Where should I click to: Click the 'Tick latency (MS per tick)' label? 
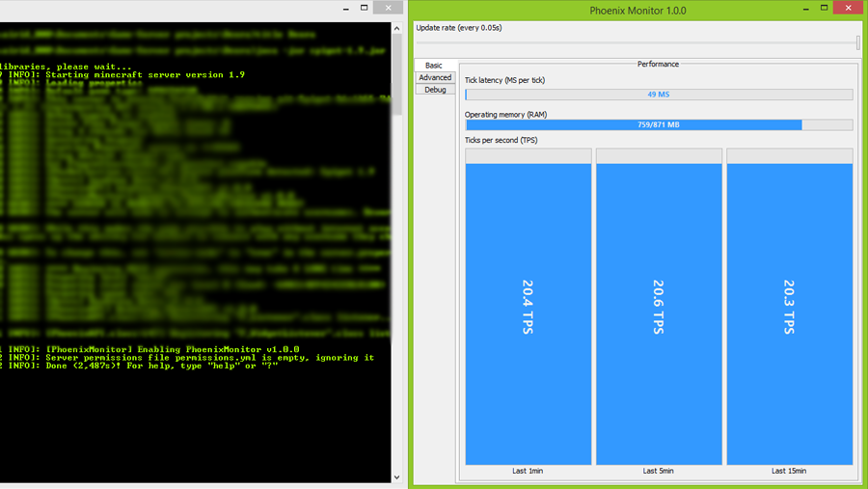pyautogui.click(x=504, y=80)
